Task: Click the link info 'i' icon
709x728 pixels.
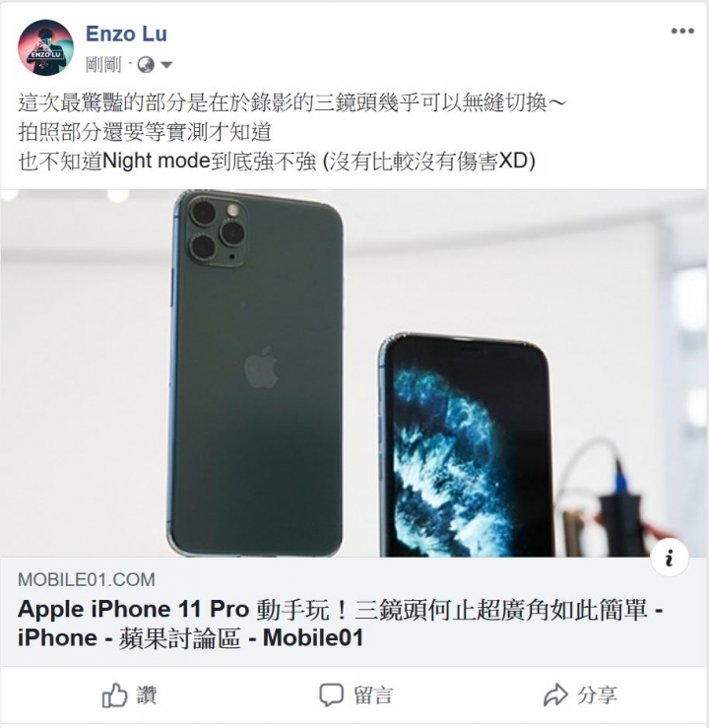Action: coord(669,558)
